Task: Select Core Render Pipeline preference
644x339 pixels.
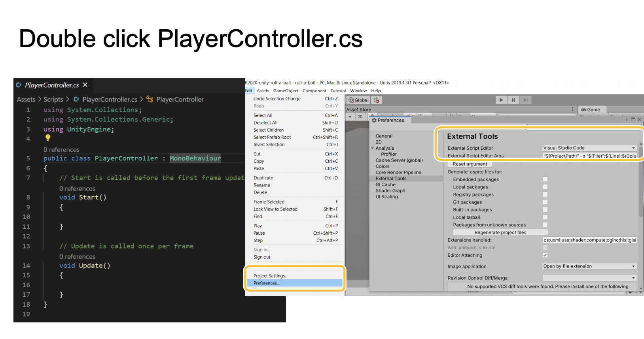Action: click(398, 172)
